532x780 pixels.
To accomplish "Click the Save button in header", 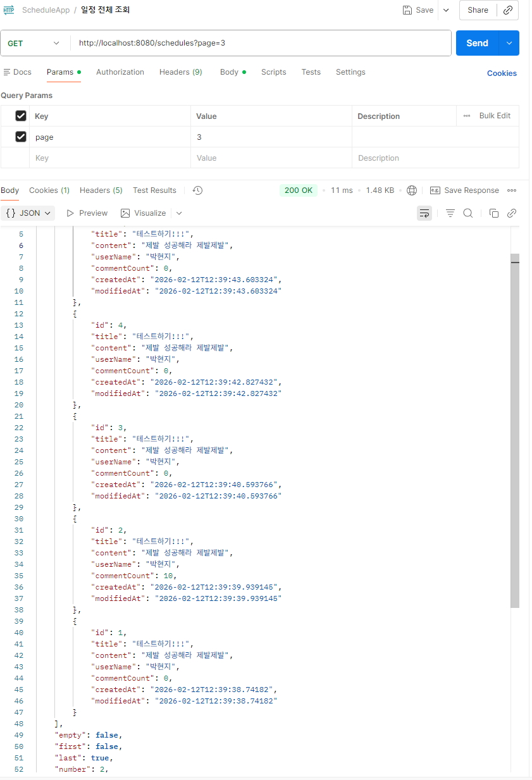I will tap(418, 10).
